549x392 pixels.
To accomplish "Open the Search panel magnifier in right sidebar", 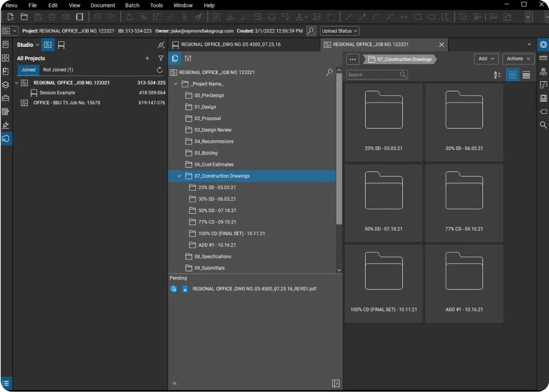I will 543,125.
